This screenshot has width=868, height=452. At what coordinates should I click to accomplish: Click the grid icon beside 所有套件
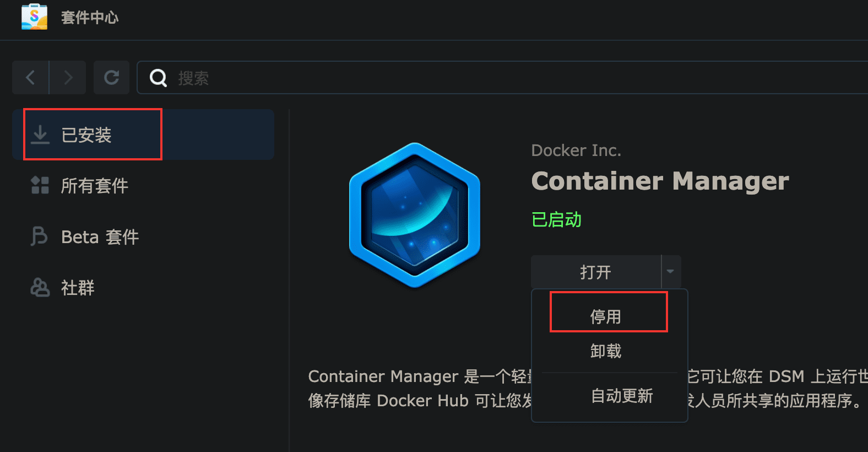pos(40,185)
